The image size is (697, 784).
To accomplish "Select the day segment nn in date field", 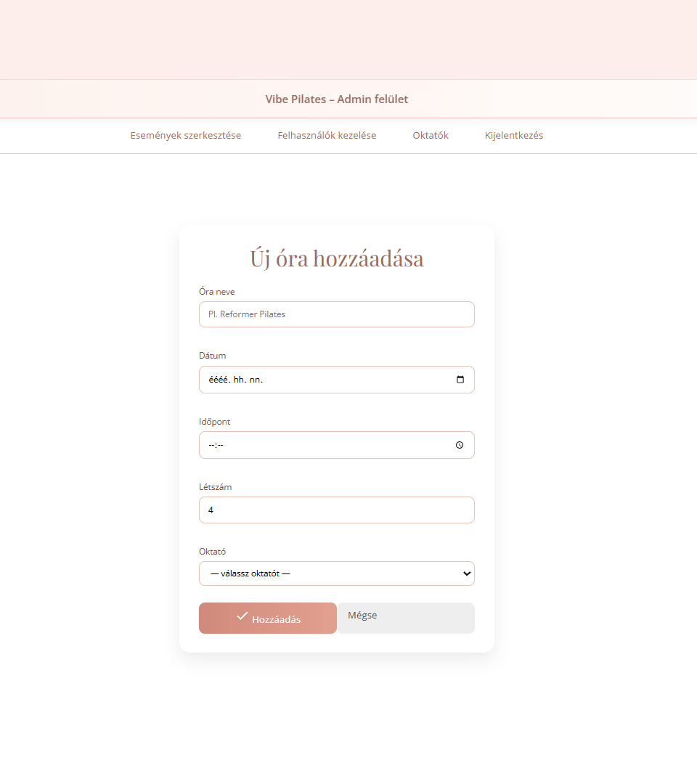I will (x=256, y=380).
